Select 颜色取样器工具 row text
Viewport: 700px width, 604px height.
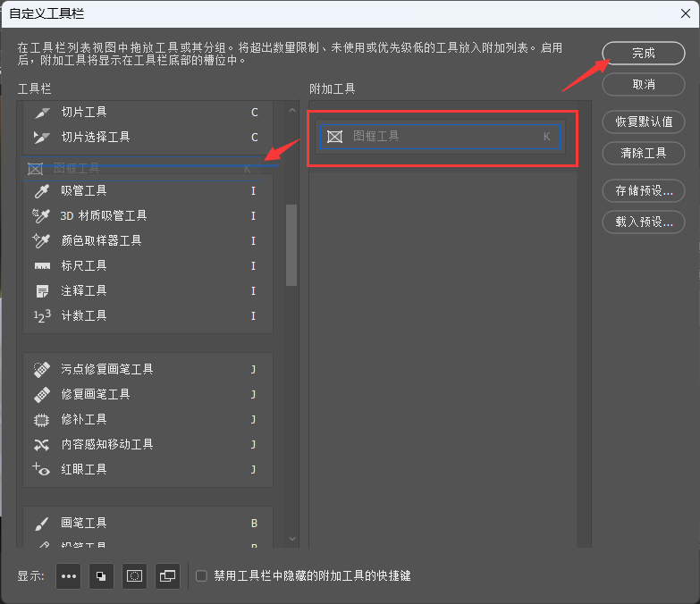(101, 241)
